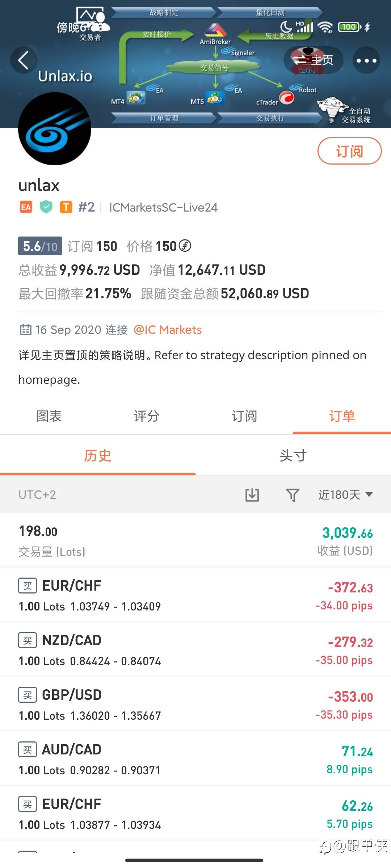Open the @IC Markets link
The height and width of the screenshot is (868, 391).
click(x=168, y=330)
